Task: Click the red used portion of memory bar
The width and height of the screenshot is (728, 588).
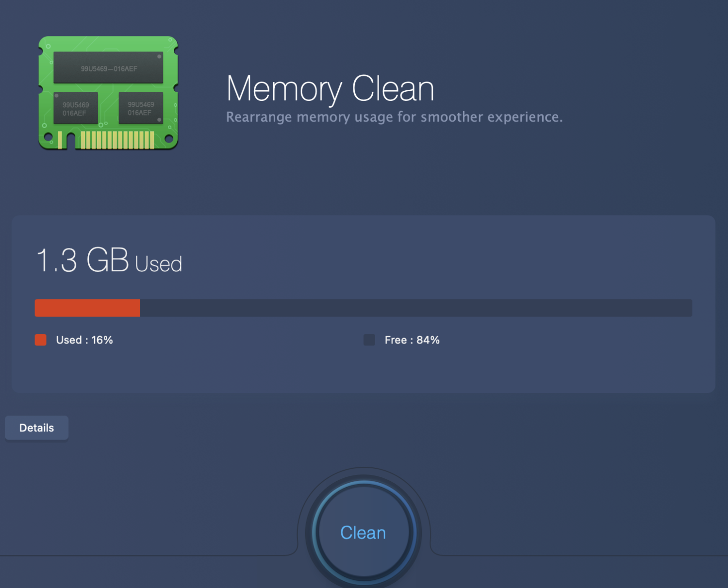Action: (87, 308)
